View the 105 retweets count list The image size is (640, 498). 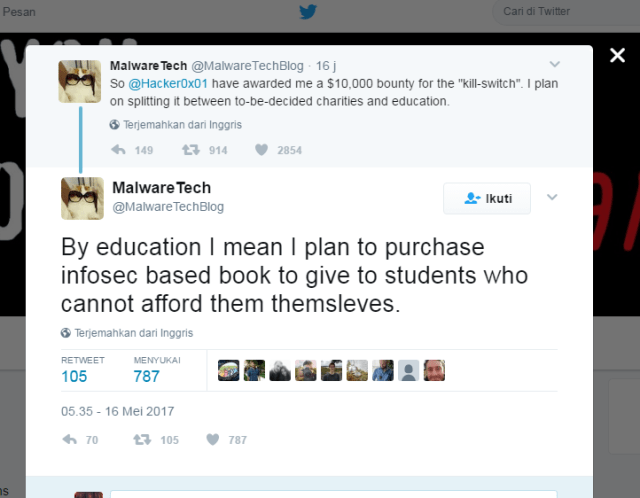click(x=83, y=370)
